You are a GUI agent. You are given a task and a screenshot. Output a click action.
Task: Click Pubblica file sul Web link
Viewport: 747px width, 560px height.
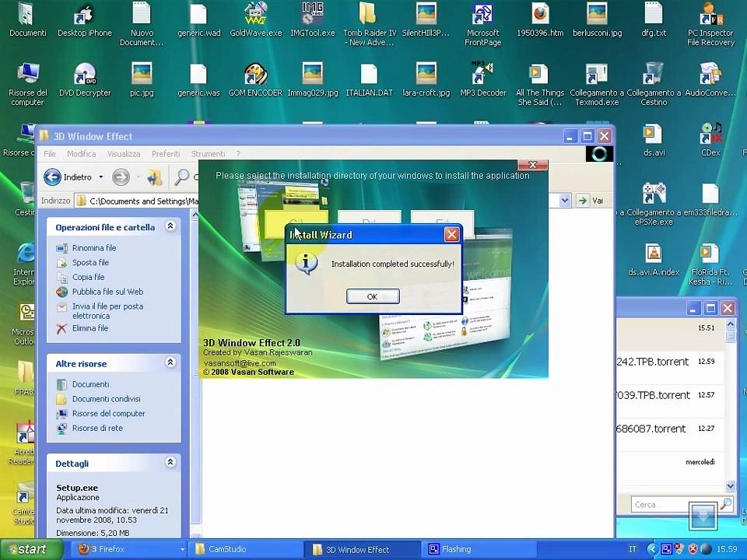tap(107, 292)
